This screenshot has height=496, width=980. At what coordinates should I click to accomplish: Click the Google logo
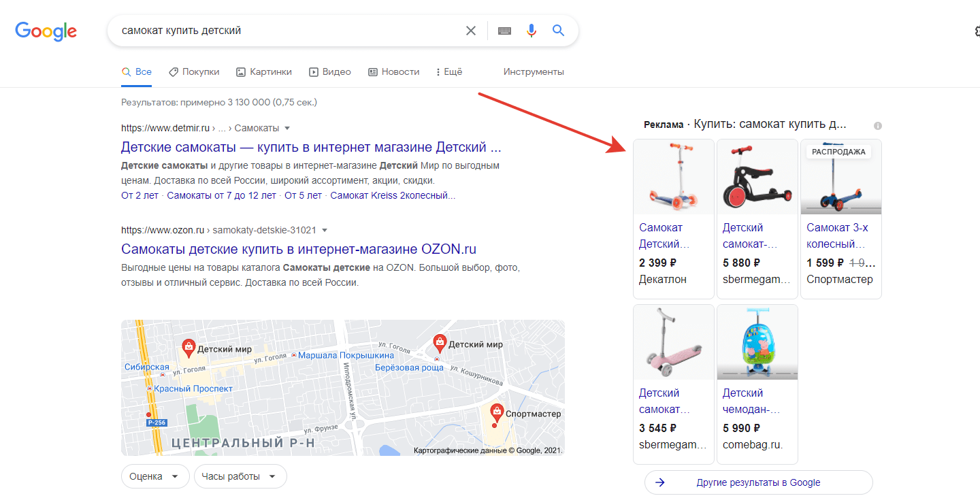pyautogui.click(x=46, y=31)
